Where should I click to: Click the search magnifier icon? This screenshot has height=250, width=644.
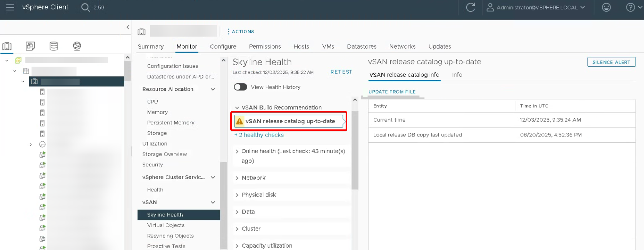point(85,7)
